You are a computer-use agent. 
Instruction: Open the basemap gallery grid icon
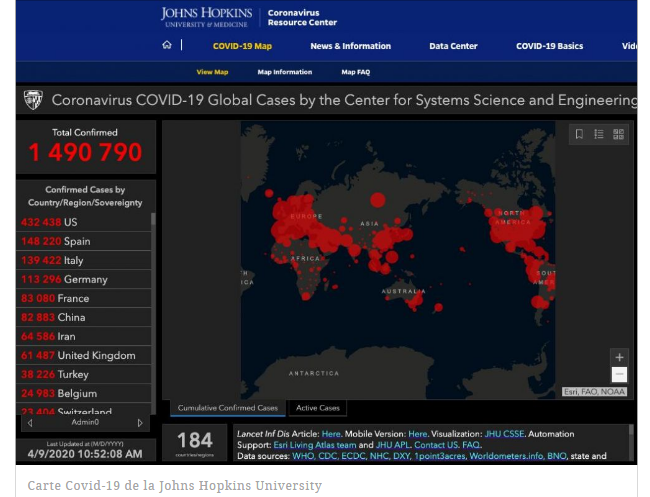coord(618,134)
